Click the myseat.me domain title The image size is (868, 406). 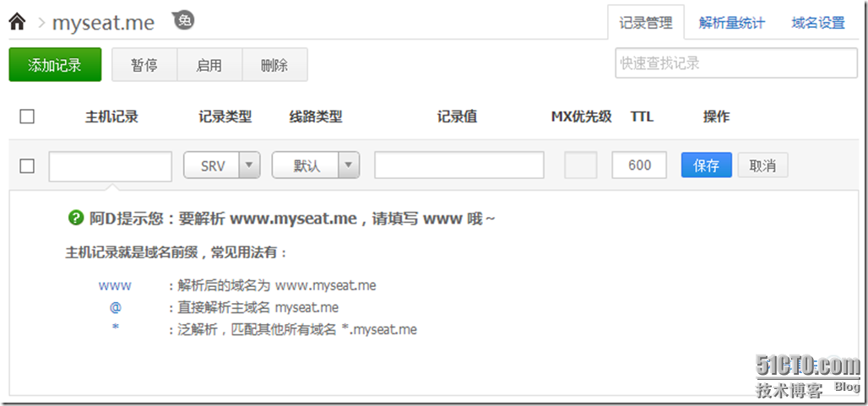tap(103, 23)
